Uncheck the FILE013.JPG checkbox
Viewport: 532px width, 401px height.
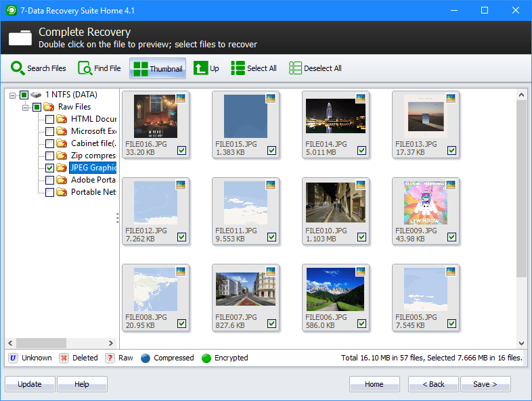coord(451,150)
